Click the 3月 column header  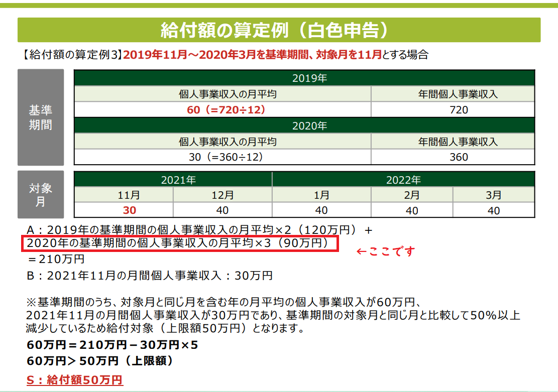click(494, 195)
